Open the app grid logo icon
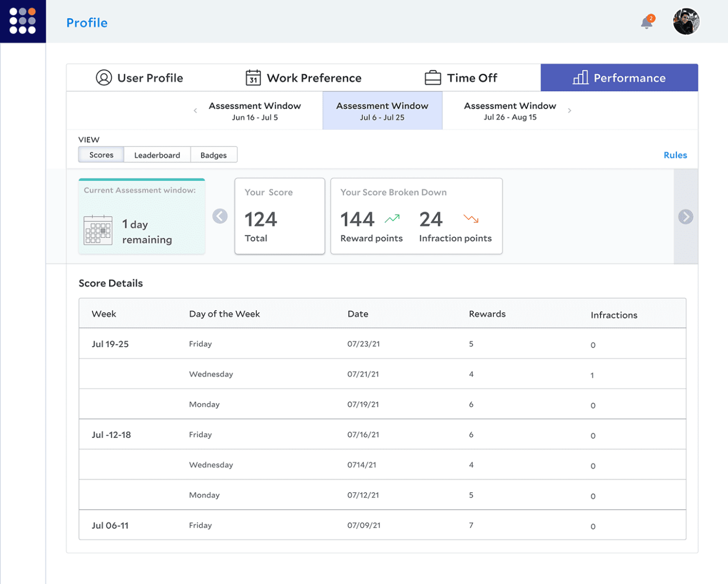The image size is (728, 584). [23, 21]
